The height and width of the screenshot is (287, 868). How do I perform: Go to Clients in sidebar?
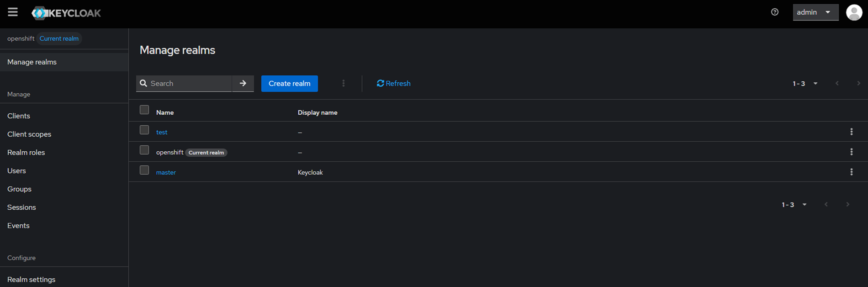(19, 116)
